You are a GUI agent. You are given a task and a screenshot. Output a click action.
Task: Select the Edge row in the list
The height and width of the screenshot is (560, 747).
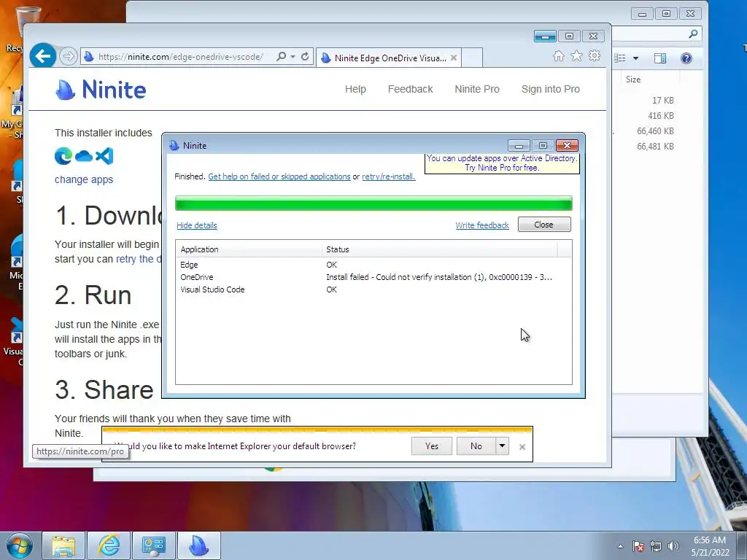pyautogui.click(x=373, y=265)
